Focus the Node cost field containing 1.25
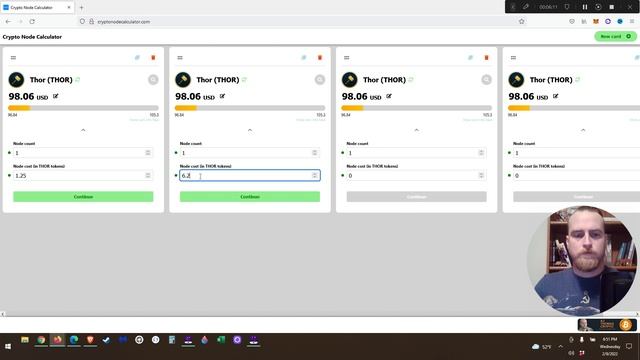Image resolution: width=640 pixels, height=360 pixels. pos(83,176)
